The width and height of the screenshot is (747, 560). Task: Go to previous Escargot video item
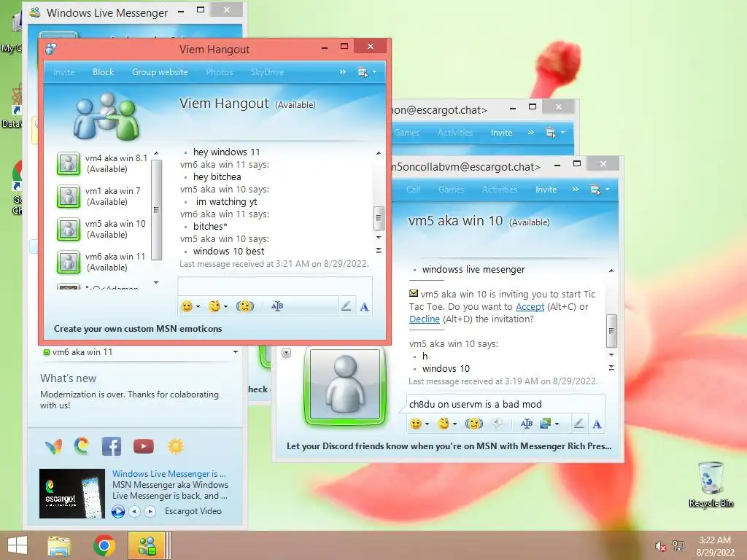pos(135,511)
